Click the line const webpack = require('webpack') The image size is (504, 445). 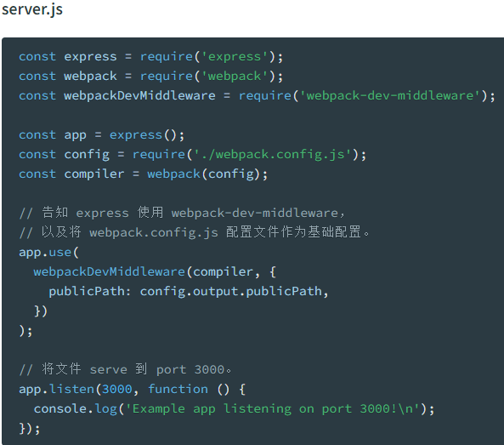click(150, 77)
